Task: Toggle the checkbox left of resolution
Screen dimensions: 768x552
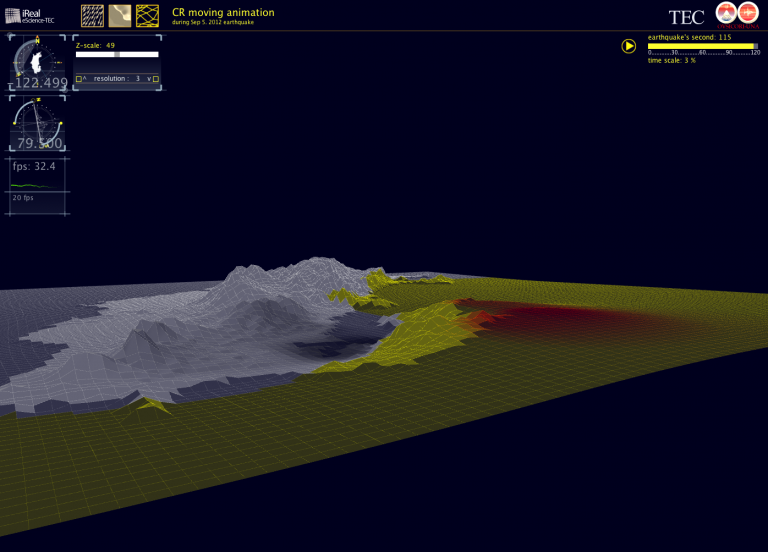Action: pos(78,78)
